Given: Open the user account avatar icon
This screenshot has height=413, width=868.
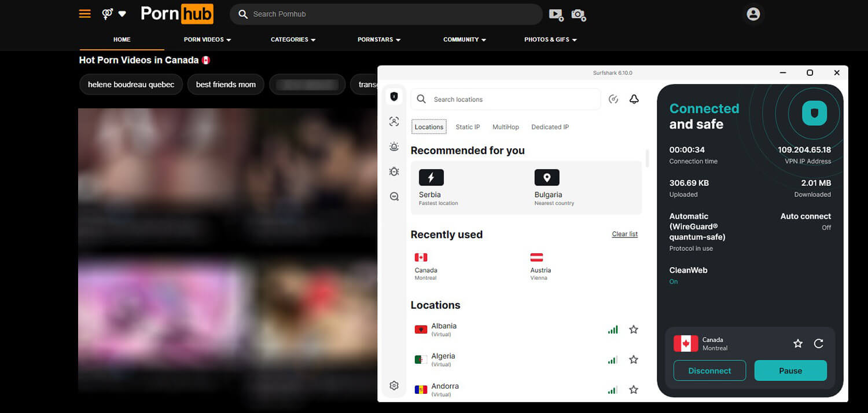Looking at the screenshot, I should click(753, 14).
